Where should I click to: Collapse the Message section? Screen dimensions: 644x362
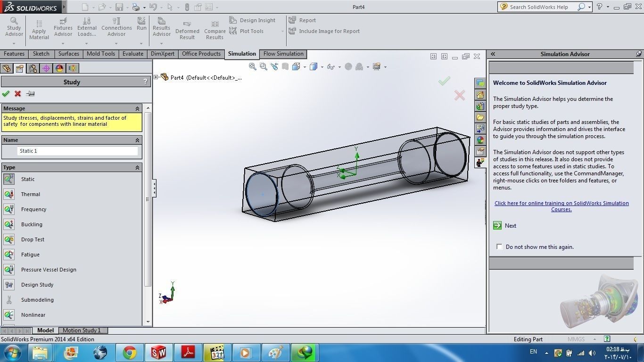(x=137, y=108)
